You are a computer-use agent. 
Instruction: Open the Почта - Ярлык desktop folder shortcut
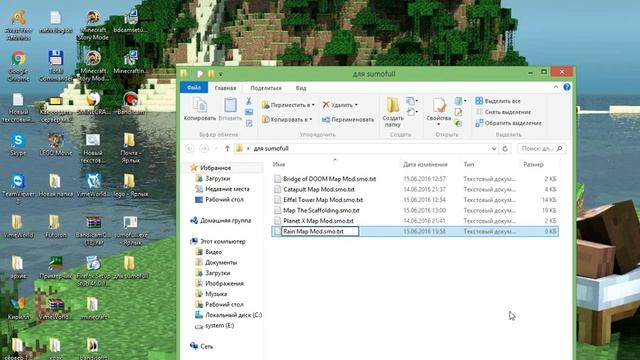click(130, 149)
